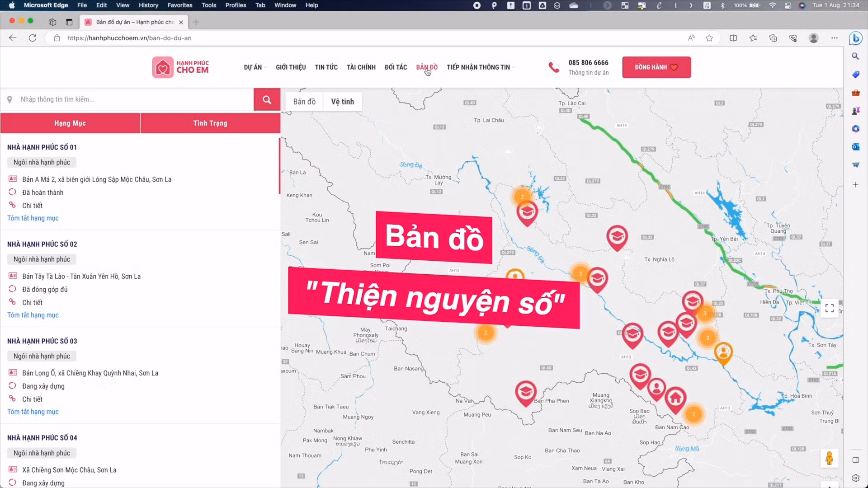The height and width of the screenshot is (488, 868).
Task: Open Tóm tắt hạng mục for Số 01
Action: tap(33, 218)
